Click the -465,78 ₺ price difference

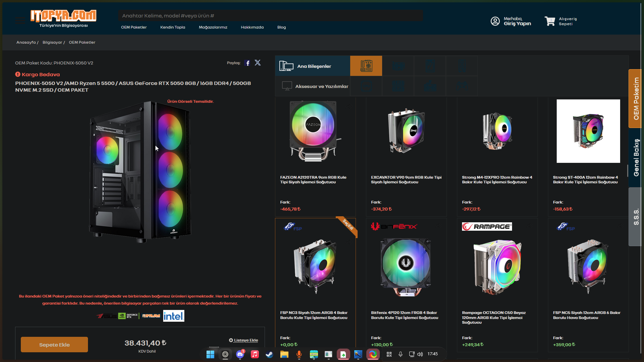pos(290,209)
